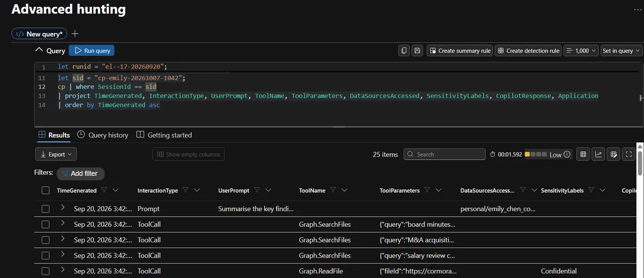The height and width of the screenshot is (278, 644).
Task: Click the Confidential sensitivity label cell
Action: [559, 271]
